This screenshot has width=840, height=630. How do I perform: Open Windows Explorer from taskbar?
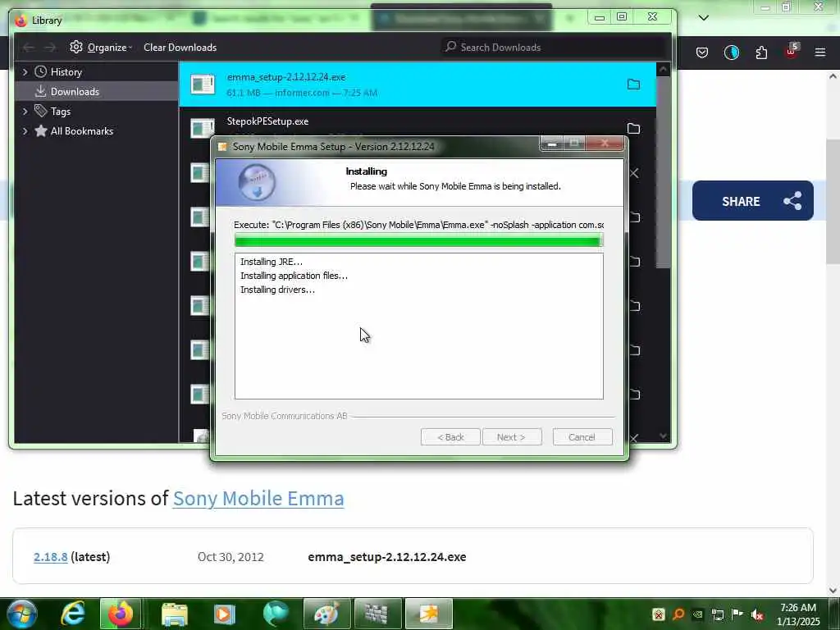coord(175,614)
